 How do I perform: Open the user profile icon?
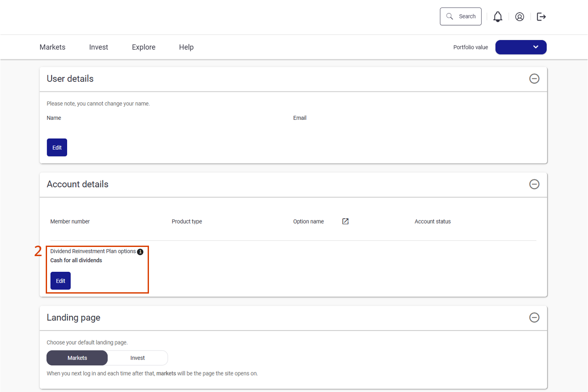click(520, 17)
